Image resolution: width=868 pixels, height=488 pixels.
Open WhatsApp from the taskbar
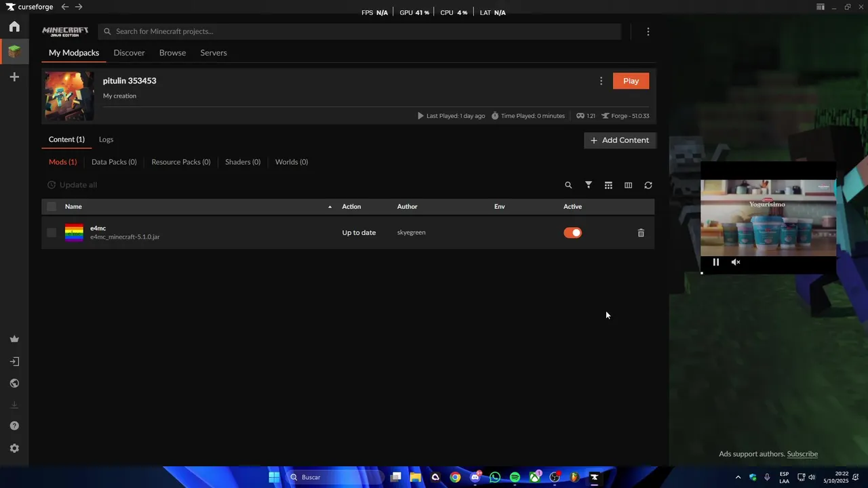[495, 477]
